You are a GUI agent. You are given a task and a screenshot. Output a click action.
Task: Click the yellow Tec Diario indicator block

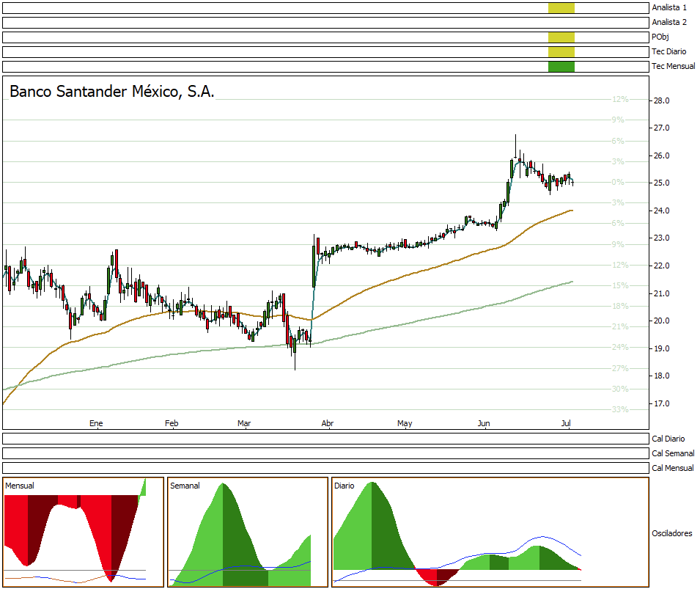click(x=561, y=52)
